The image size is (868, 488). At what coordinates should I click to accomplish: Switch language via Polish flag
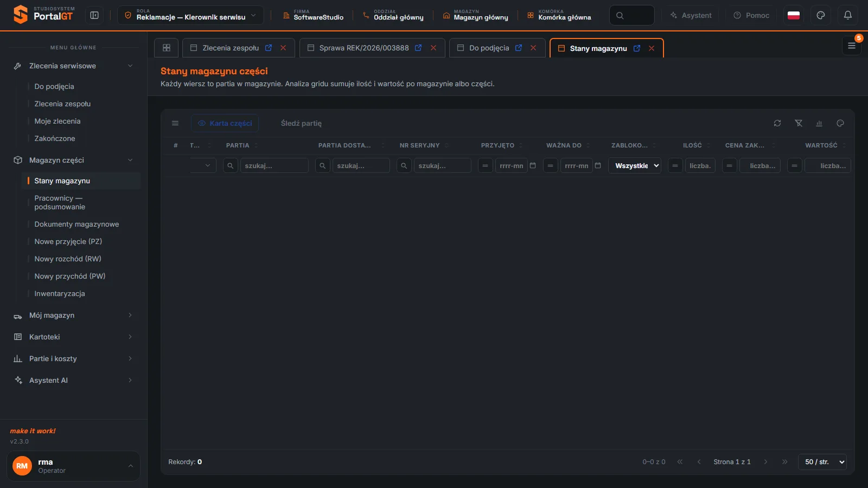[x=794, y=15]
